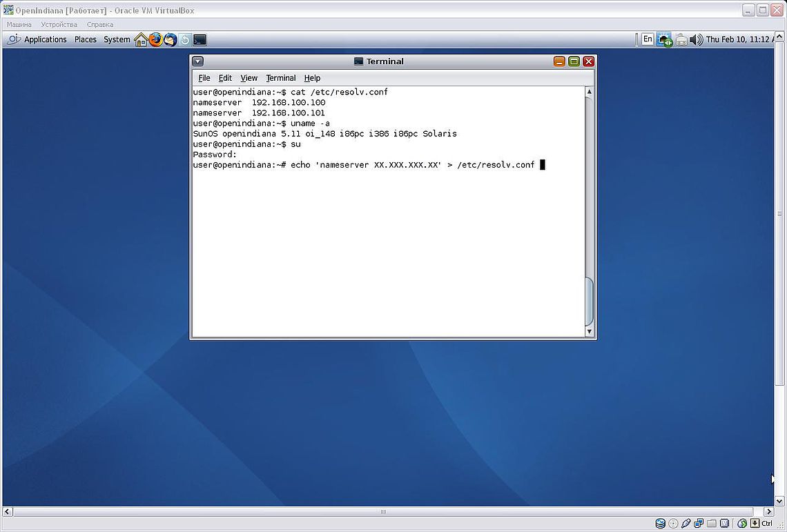787x532 pixels.
Task: Click 'SunOS openindiana 5.11' output line
Action: [x=324, y=133]
